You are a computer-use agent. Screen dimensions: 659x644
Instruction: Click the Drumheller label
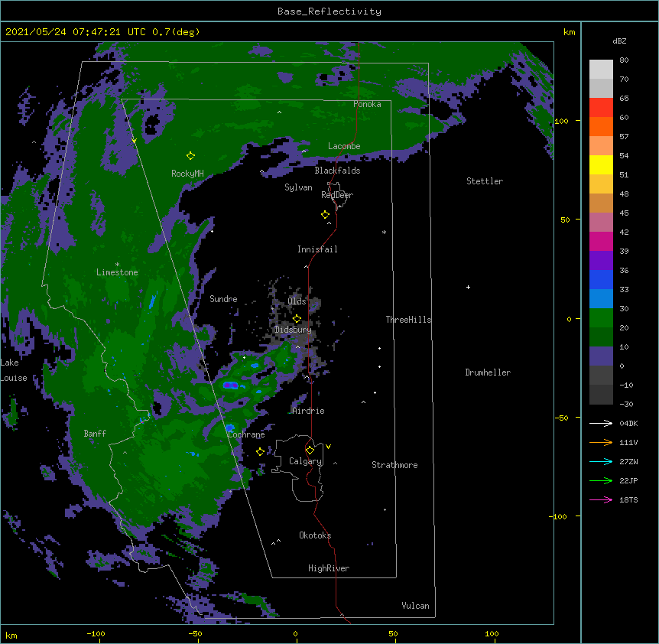point(488,372)
